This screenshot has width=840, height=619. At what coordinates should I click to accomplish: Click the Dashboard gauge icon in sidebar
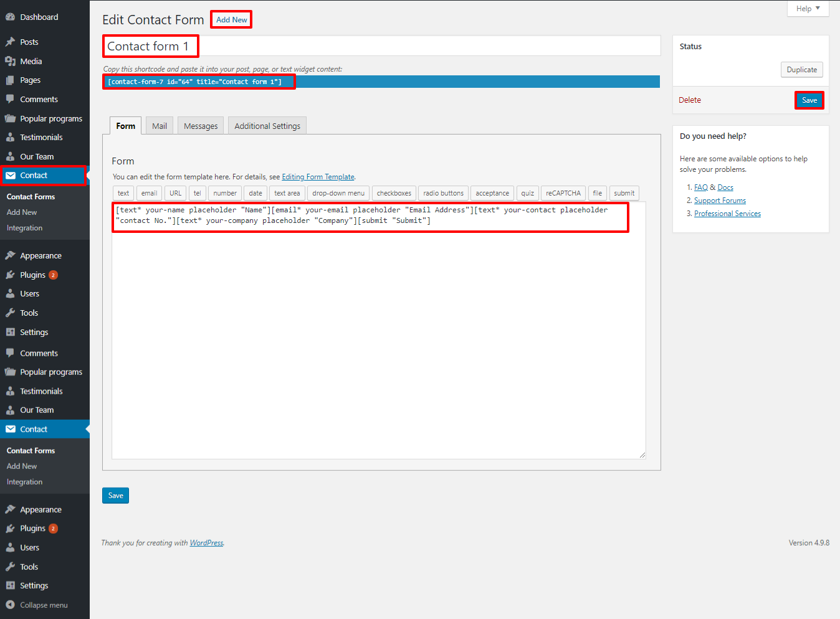[10, 17]
